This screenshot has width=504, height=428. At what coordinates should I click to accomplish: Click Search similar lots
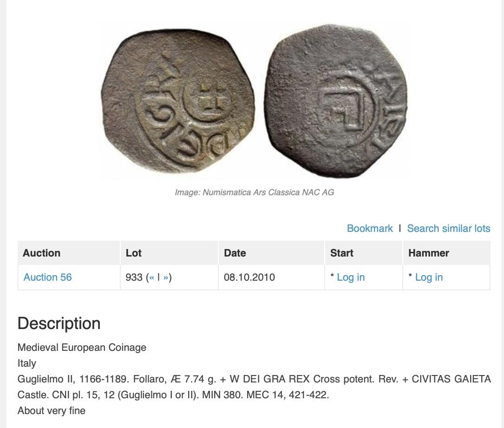click(x=449, y=228)
